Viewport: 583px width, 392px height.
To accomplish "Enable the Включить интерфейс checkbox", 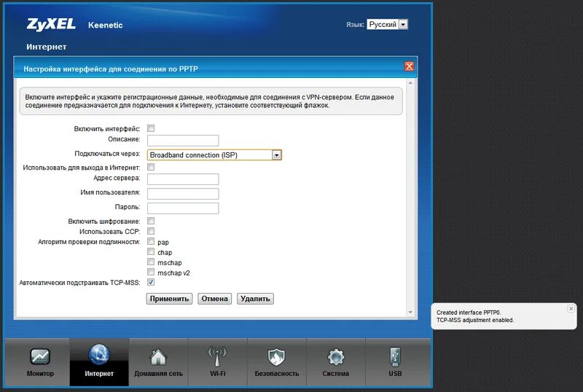I will [x=151, y=128].
